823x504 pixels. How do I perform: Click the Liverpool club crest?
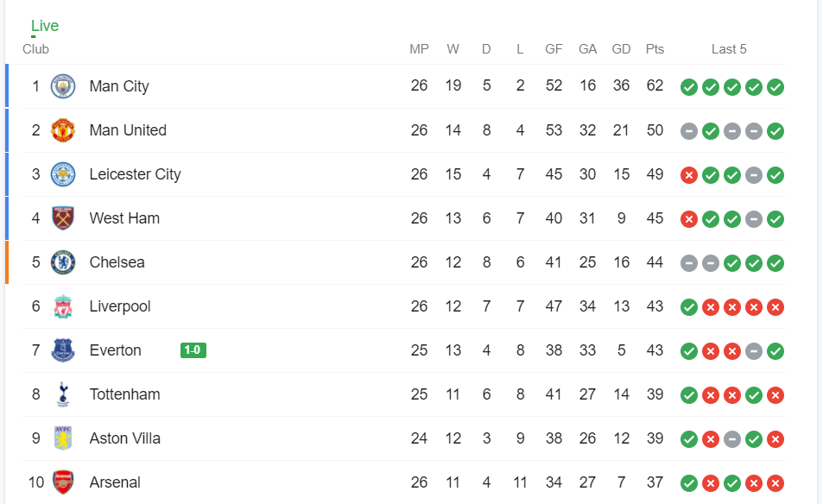[x=63, y=306]
